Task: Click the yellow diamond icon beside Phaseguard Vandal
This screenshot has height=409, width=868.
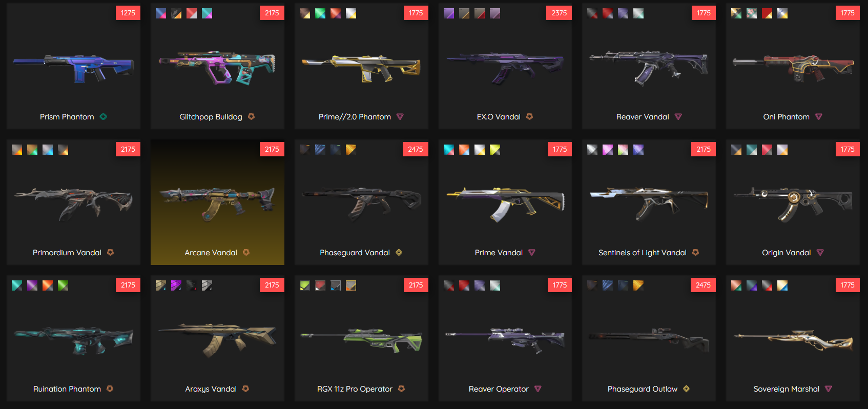Action: point(399,253)
